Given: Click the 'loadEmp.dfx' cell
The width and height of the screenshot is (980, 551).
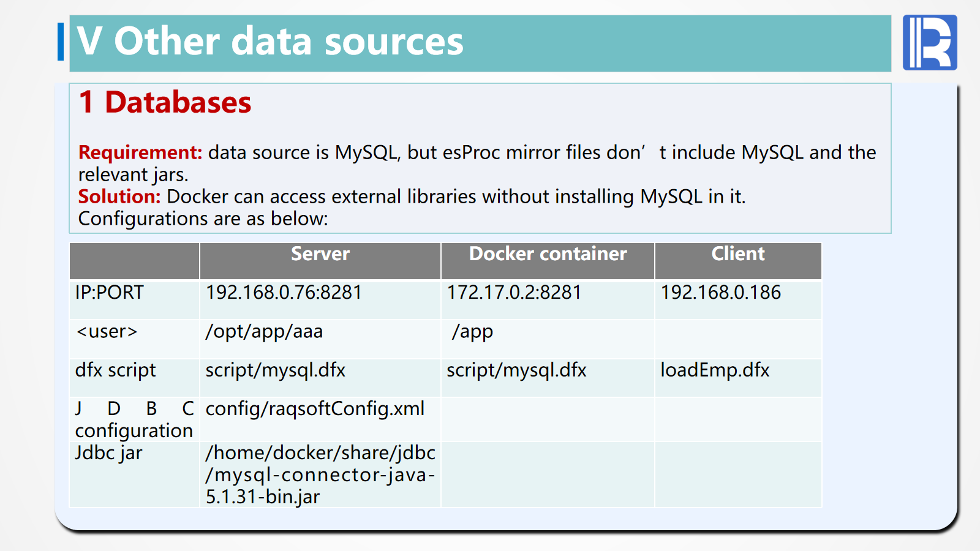Looking at the screenshot, I should [x=715, y=370].
